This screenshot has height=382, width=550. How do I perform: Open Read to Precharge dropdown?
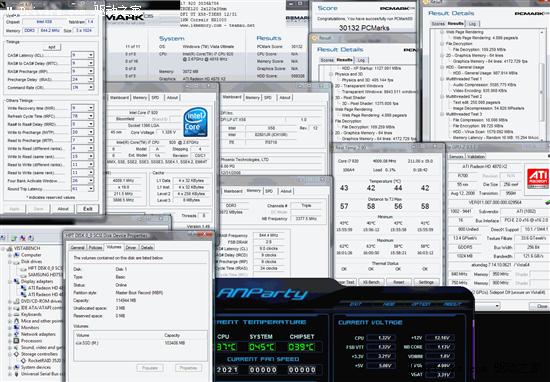coord(83,140)
